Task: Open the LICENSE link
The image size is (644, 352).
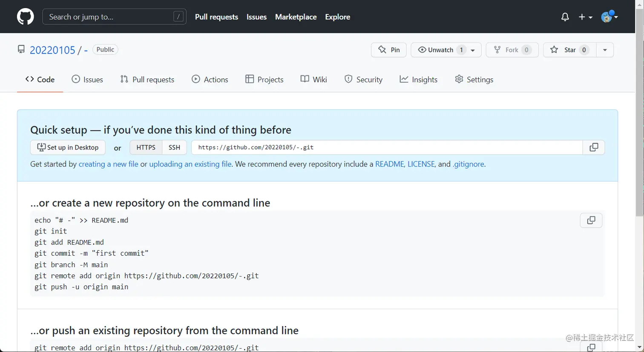Action: [421, 164]
